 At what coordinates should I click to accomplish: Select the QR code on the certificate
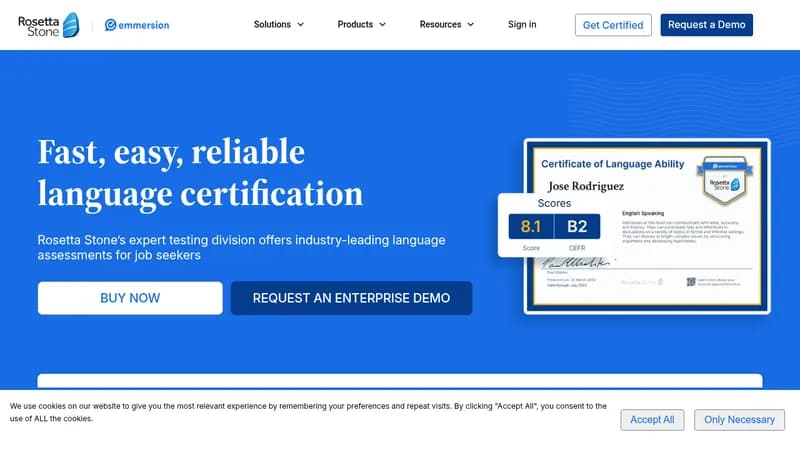pyautogui.click(x=691, y=282)
